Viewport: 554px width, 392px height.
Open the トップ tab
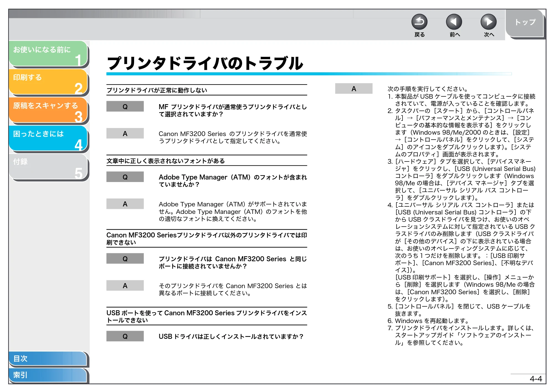[x=525, y=23]
